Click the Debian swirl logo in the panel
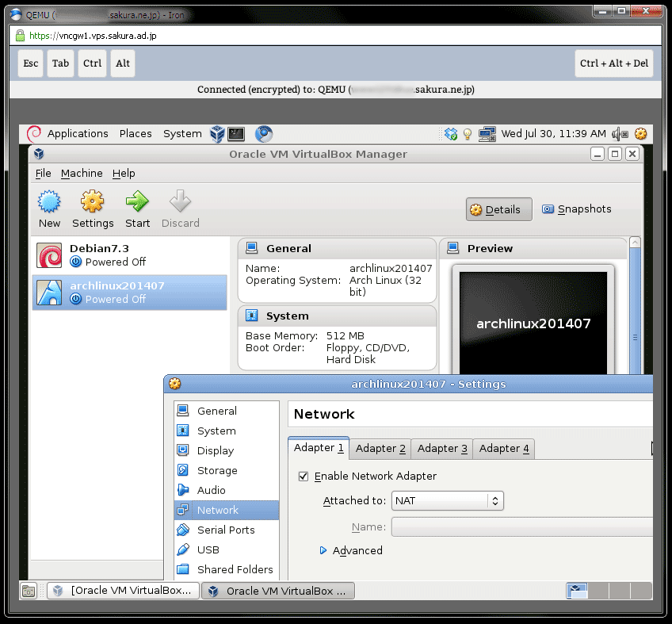672x624 pixels. (34, 134)
